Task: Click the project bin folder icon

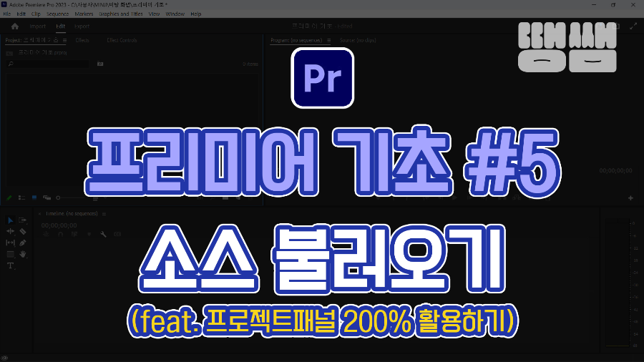Action: coord(9,53)
